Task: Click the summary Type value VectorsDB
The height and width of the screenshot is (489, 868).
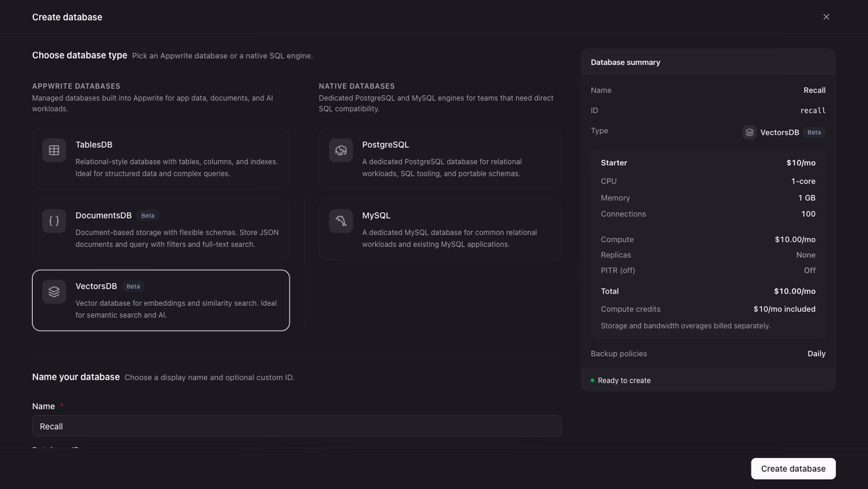Action: point(780,132)
